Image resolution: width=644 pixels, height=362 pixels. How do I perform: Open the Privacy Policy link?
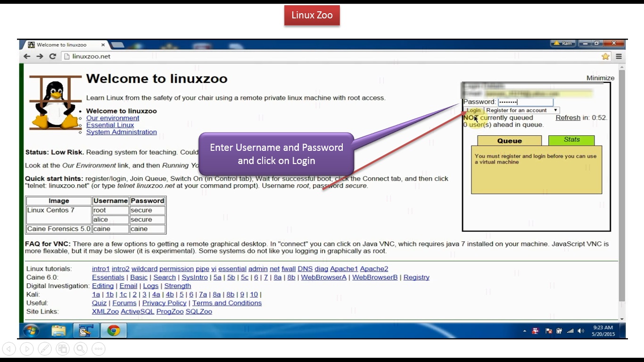coord(164,303)
